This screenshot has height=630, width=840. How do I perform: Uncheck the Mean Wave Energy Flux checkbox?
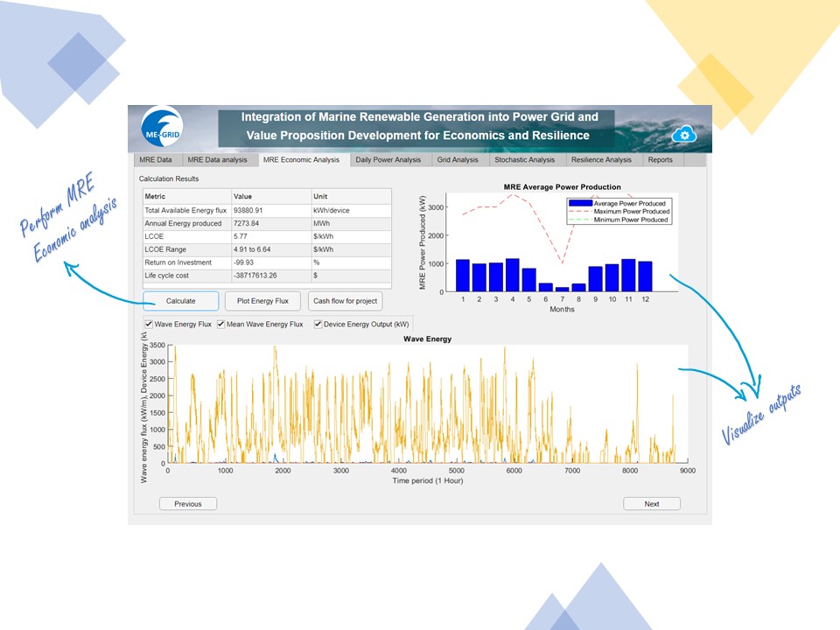pos(221,325)
